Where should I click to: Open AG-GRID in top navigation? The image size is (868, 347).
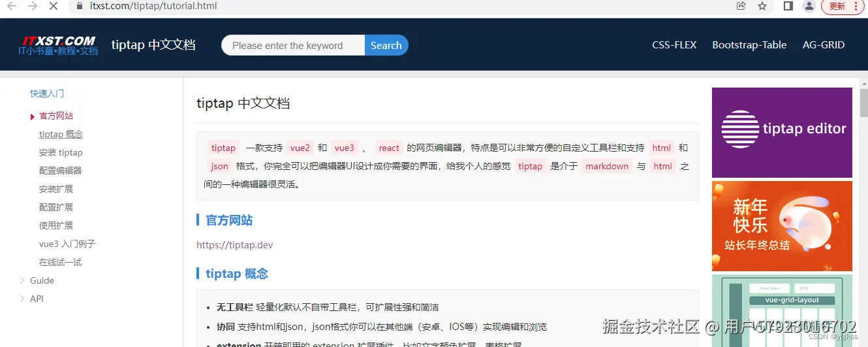[x=824, y=45]
